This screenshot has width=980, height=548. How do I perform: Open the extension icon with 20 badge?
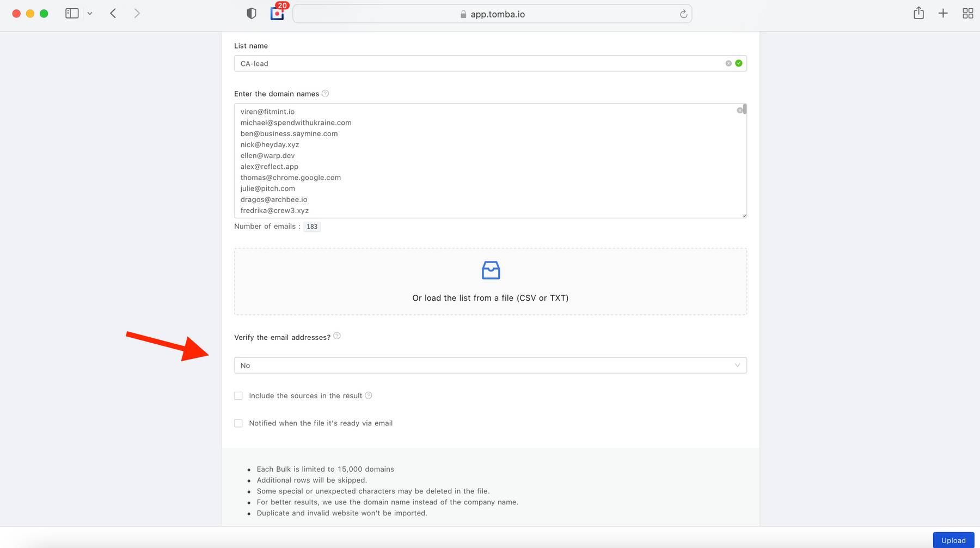coord(278,14)
